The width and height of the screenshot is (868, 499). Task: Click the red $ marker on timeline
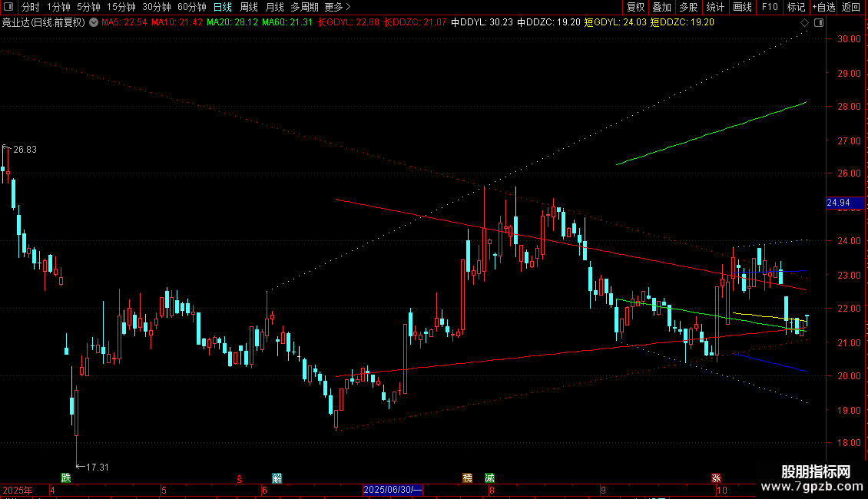tap(239, 479)
